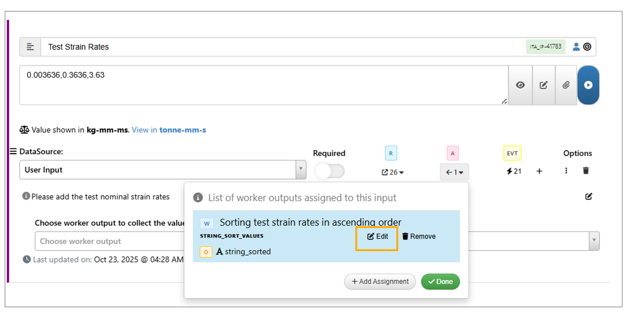This screenshot has height=320, width=644.
Task: Click the Add Assignment button
Action: [x=380, y=282]
